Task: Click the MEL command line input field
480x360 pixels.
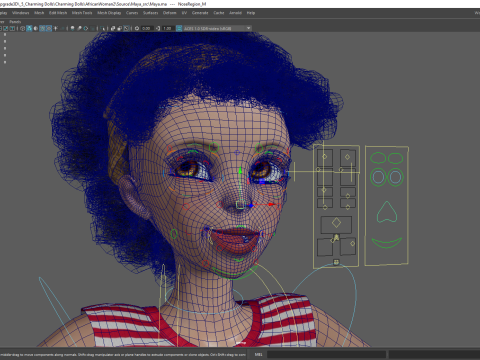Action: [x=326, y=354]
